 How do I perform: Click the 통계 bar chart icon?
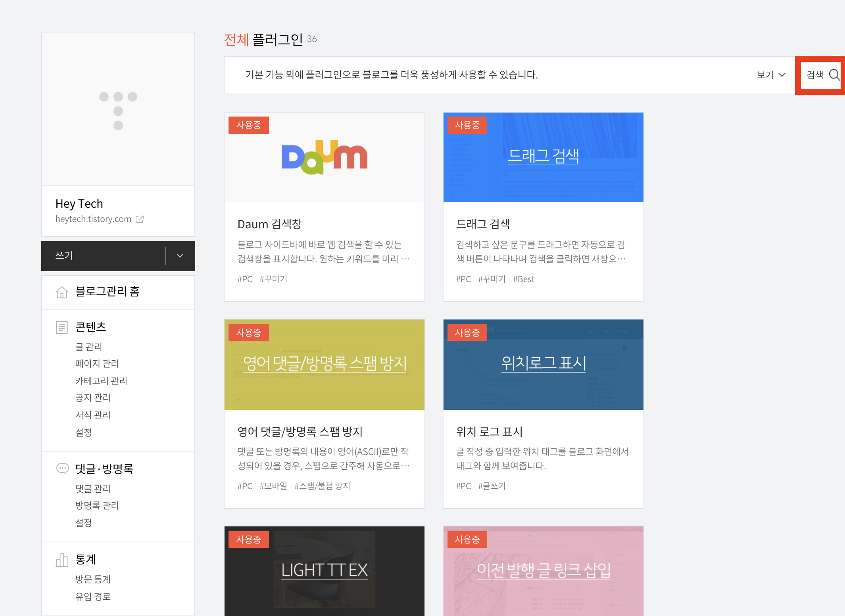click(62, 560)
